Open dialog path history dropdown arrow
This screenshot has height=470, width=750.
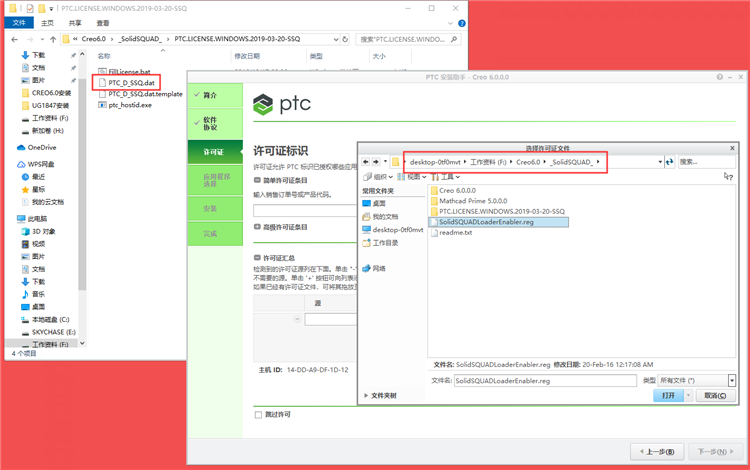(x=660, y=162)
